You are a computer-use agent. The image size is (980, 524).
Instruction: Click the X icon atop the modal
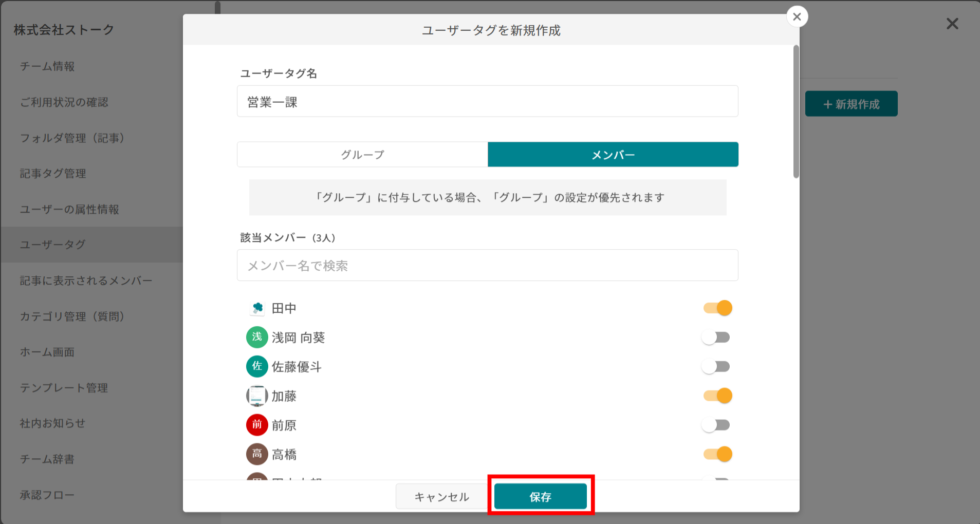[797, 16]
